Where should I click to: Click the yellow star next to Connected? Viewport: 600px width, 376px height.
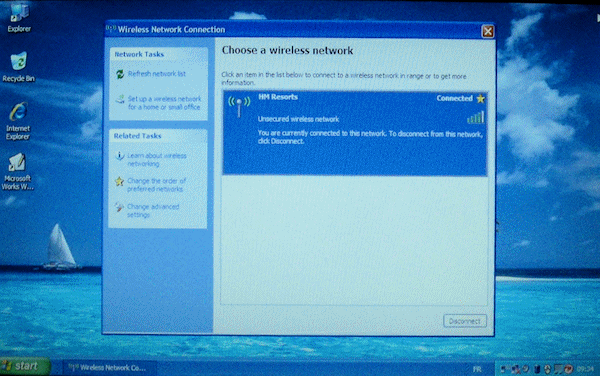click(x=480, y=99)
